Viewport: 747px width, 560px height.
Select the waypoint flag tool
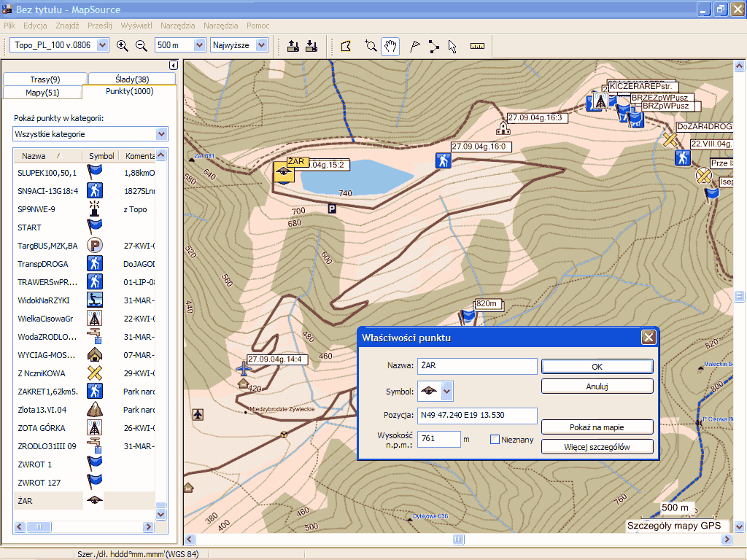[415, 46]
